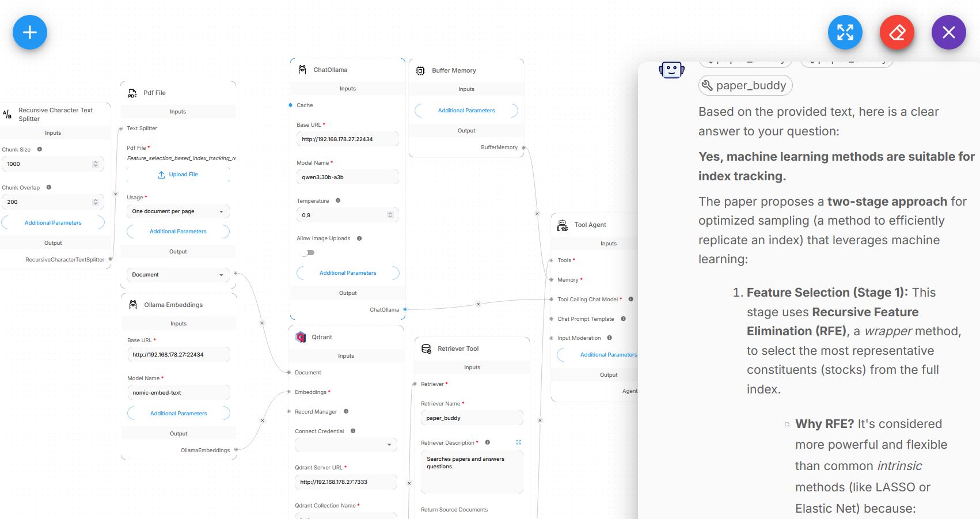Expand the Retriever Description text field
The width and height of the screenshot is (980, 519).
click(518, 442)
